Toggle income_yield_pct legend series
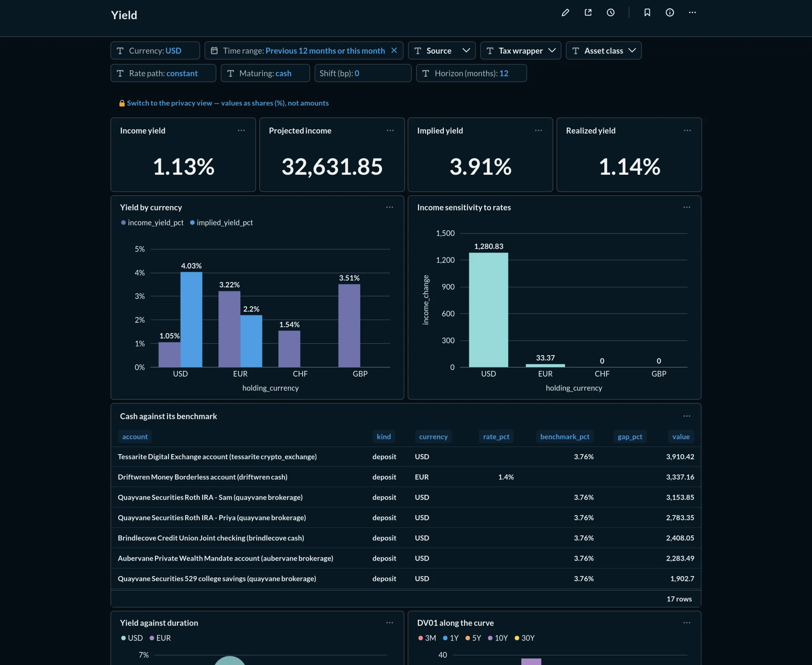The image size is (812, 665). 152,223
